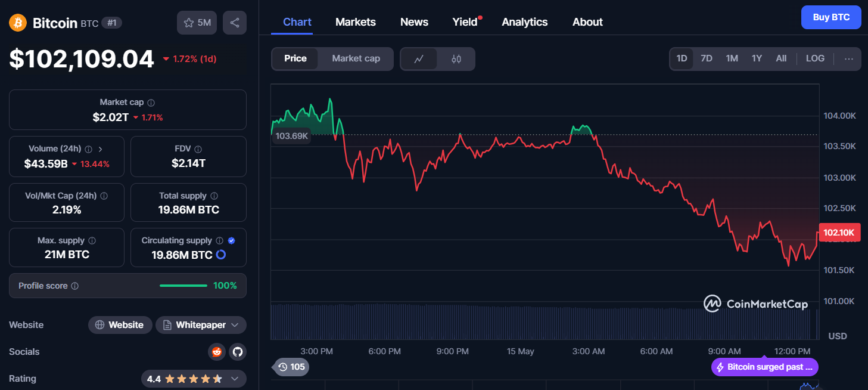Image resolution: width=868 pixels, height=390 pixels.
Task: Open the Markets tab
Action: (x=356, y=22)
